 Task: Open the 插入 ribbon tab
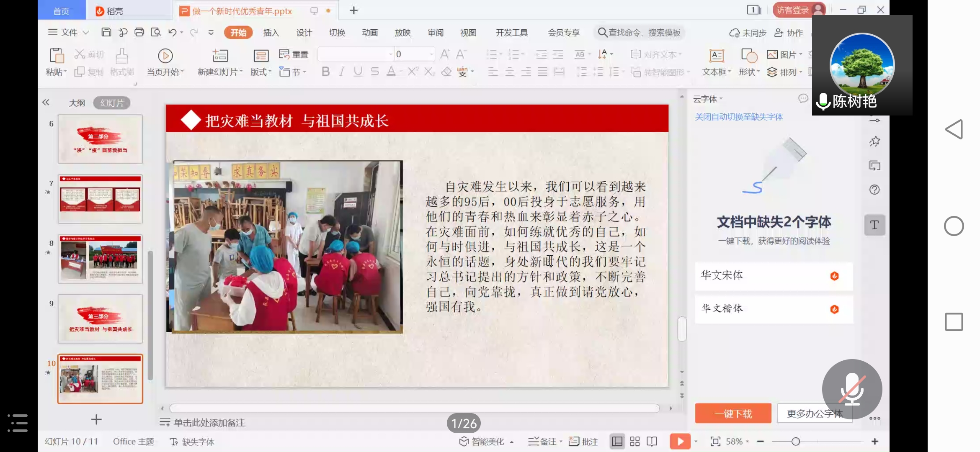click(271, 33)
